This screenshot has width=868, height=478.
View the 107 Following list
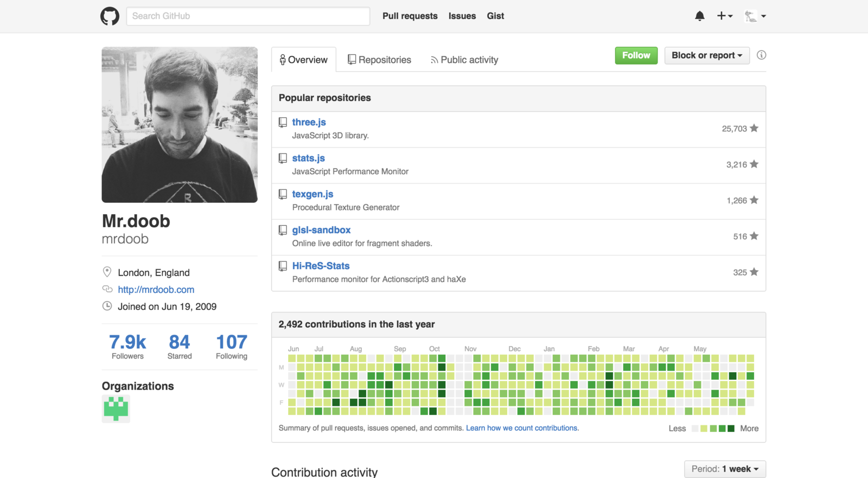pyautogui.click(x=232, y=346)
